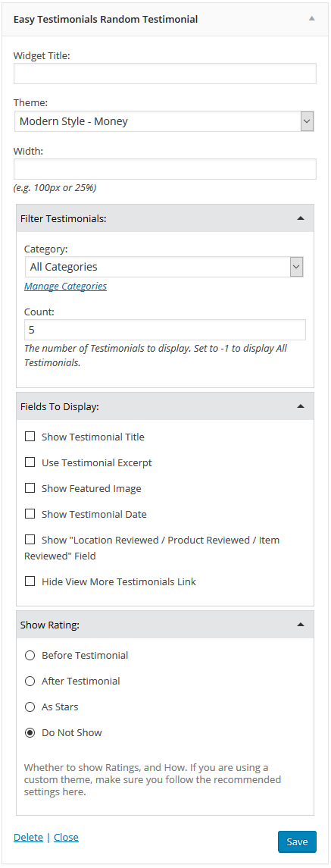Check Use Testimonial Excerpt
This screenshot has height=868, width=331.
coord(30,462)
